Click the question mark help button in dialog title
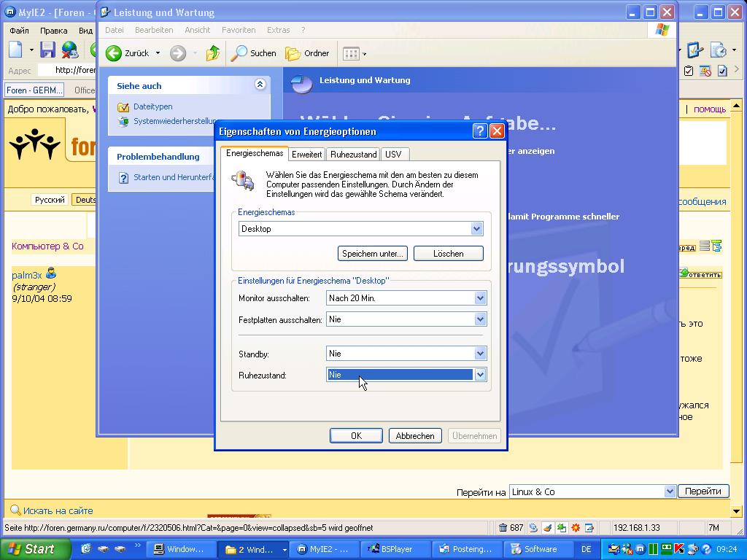This screenshot has height=560, width=747. coord(479,131)
